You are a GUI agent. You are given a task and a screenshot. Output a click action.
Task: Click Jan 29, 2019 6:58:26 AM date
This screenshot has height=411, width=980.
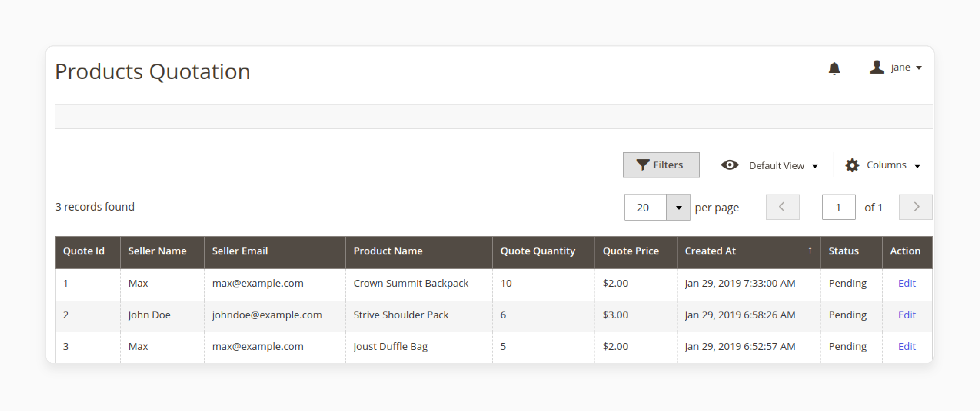[x=740, y=315]
